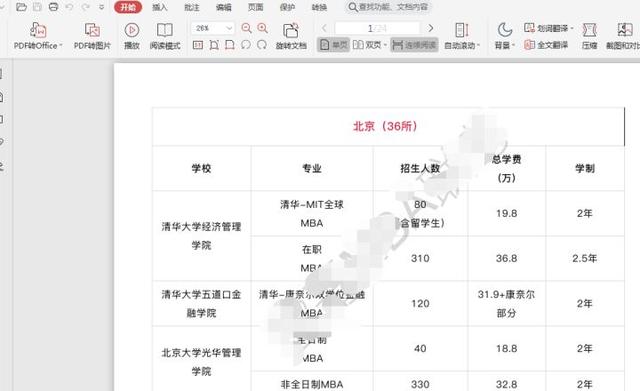Click 划词翻译 word translation
This screenshot has width=640, height=391.
pyautogui.click(x=546, y=28)
